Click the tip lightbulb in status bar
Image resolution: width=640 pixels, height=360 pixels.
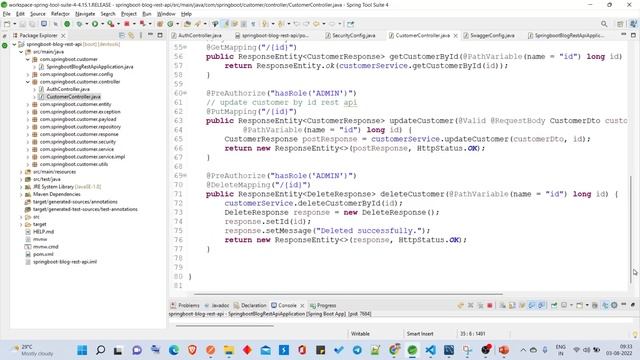(x=635, y=334)
